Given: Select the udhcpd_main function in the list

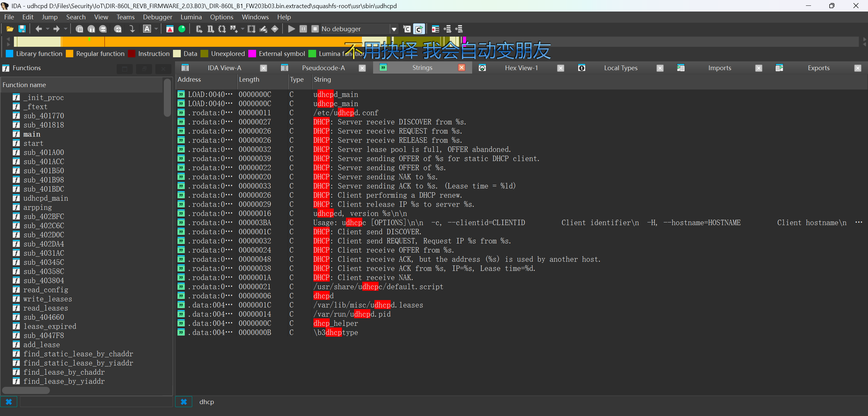Looking at the screenshot, I should [45, 198].
